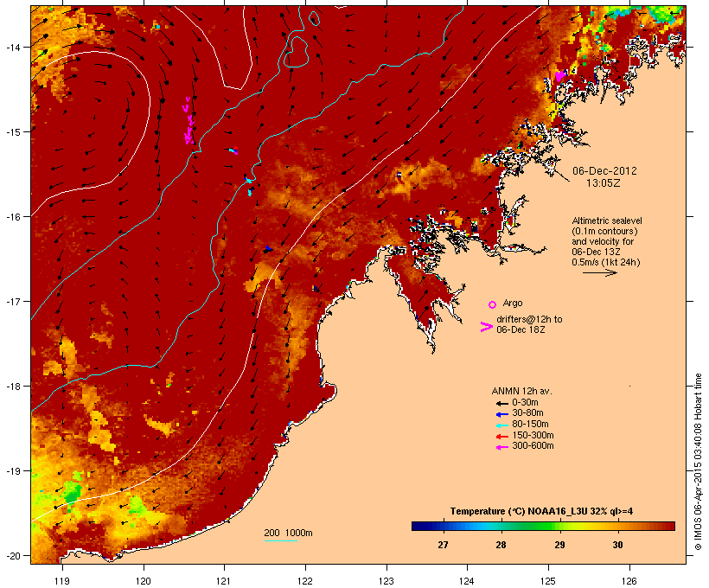Click the -16 latitude axis label

click(13, 217)
